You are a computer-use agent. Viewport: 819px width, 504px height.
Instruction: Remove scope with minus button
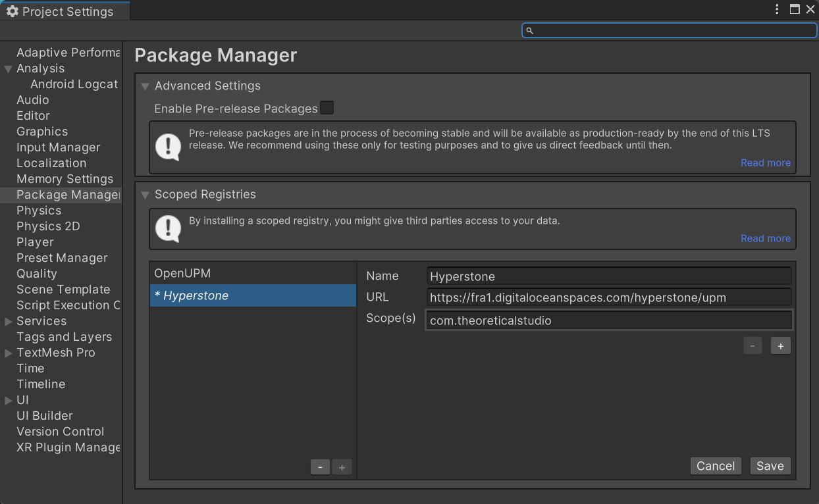753,345
